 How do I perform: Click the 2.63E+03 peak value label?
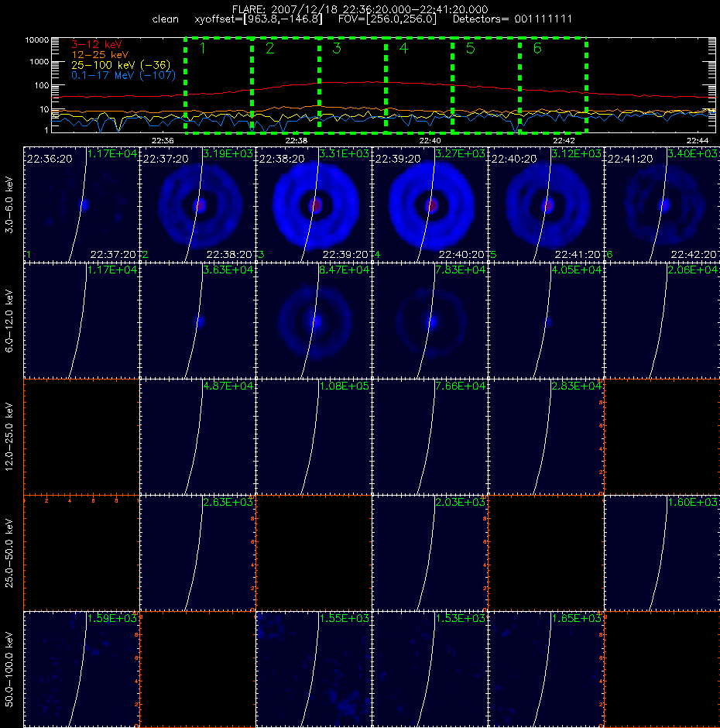(228, 502)
